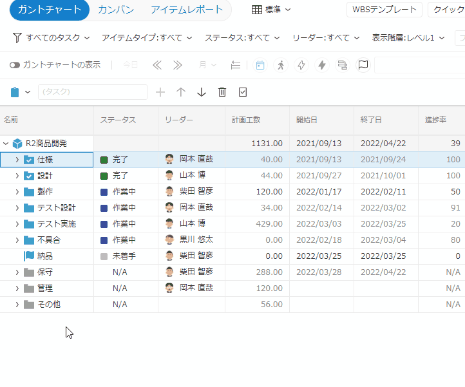Screen dimensions: 465x387
Task: Click the filled lightning bolt icon
Action: tap(322, 65)
